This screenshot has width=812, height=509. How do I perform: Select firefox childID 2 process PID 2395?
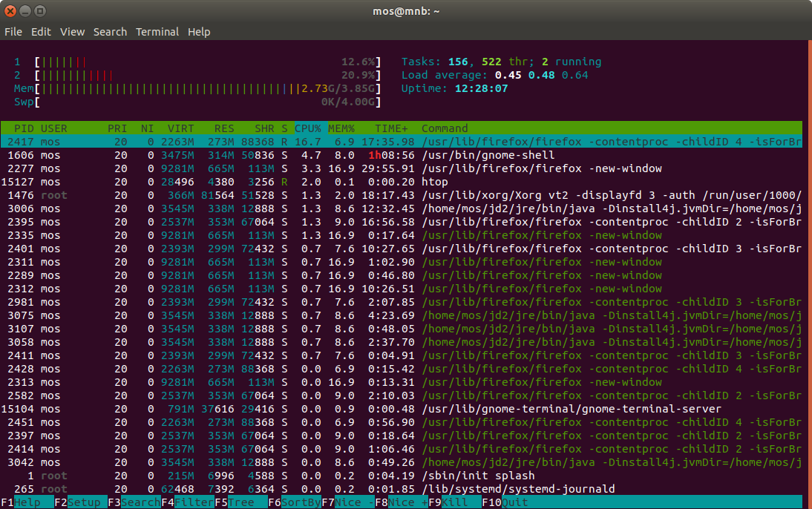[402, 222]
